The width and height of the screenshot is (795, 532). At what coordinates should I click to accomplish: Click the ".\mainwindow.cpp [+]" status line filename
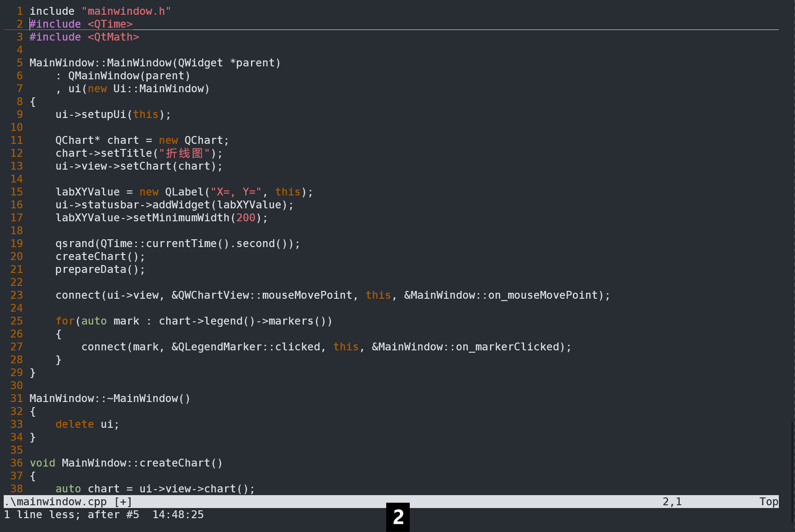point(68,502)
